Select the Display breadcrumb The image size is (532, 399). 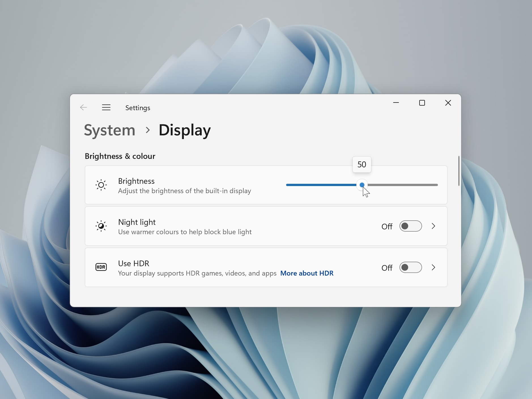pyautogui.click(x=184, y=130)
